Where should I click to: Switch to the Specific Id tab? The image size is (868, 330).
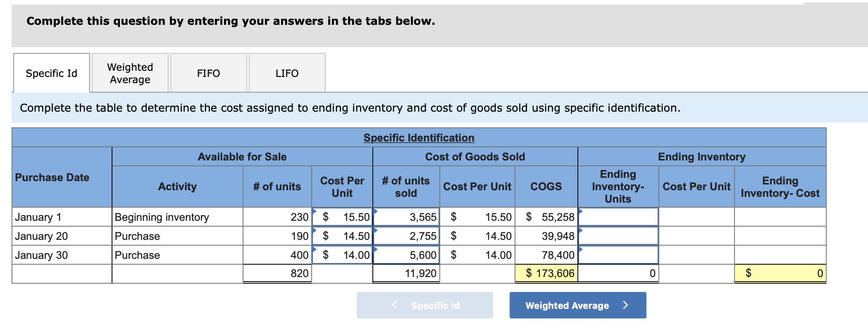[x=51, y=73]
